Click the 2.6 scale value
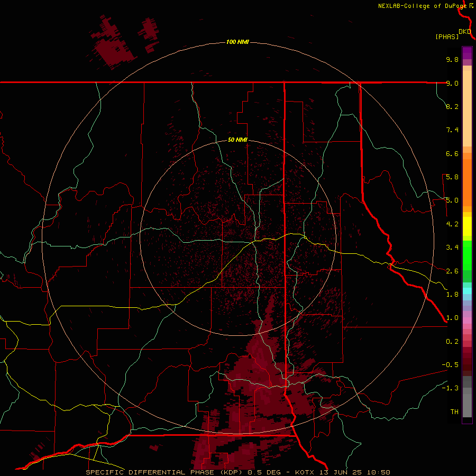The width and height of the screenshot is (476, 476). point(452,271)
